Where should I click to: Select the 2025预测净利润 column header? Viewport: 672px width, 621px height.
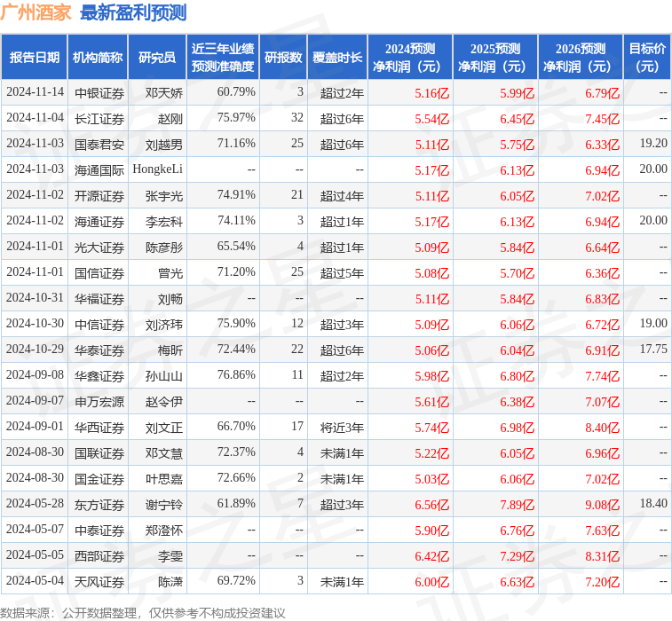pos(495,57)
